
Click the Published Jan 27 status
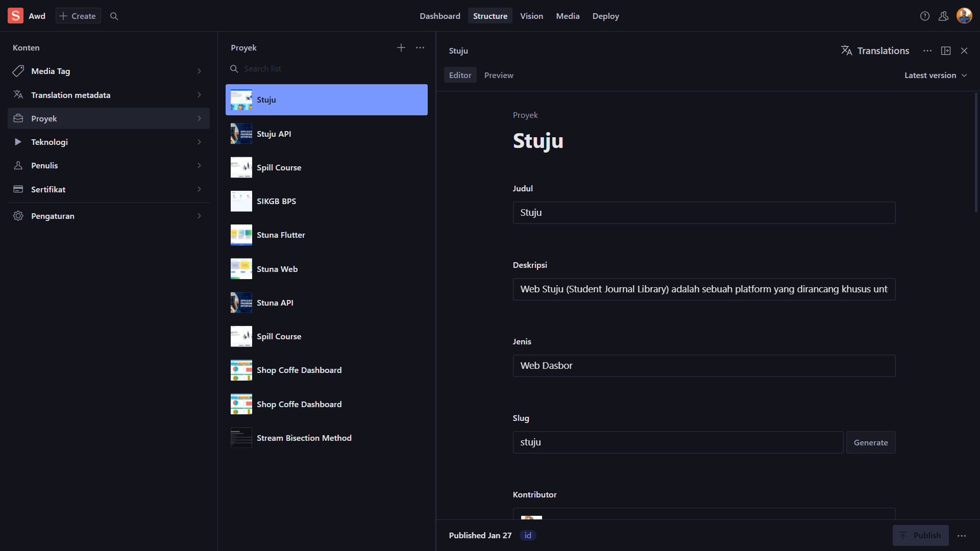coord(480,536)
